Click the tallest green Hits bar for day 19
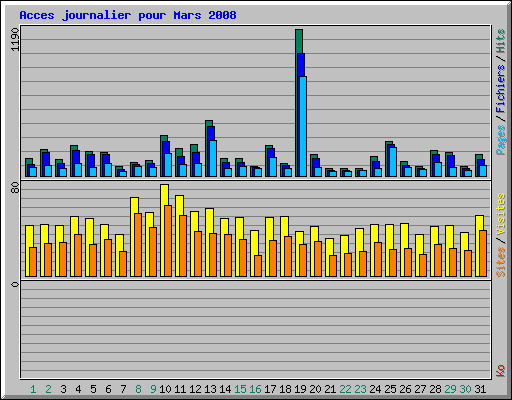 coord(299,41)
